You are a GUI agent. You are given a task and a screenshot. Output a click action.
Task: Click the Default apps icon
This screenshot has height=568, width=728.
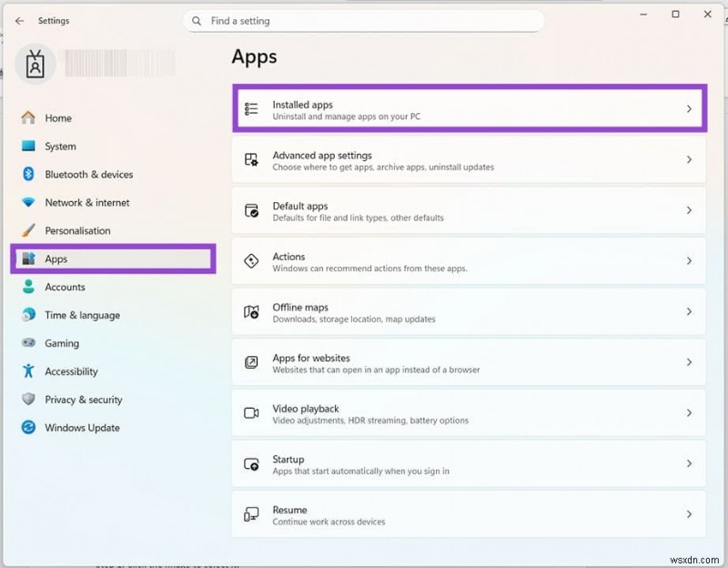click(x=251, y=210)
